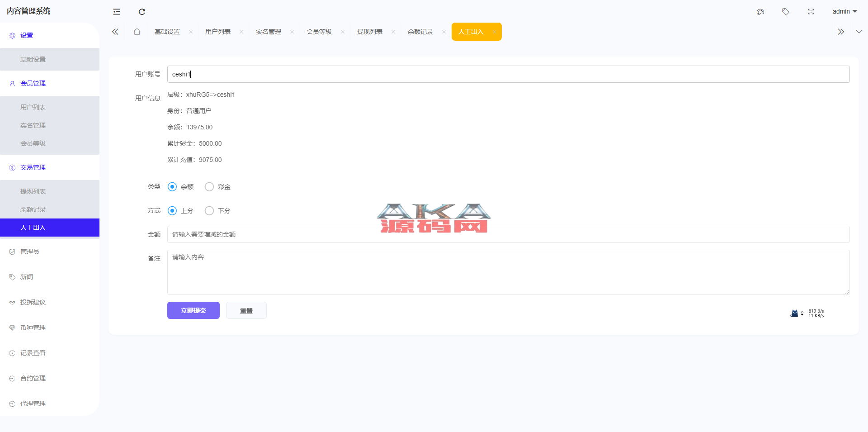Viewport: 868px width, 432px height.
Task: Open the theme palette icon
Action: (x=760, y=12)
